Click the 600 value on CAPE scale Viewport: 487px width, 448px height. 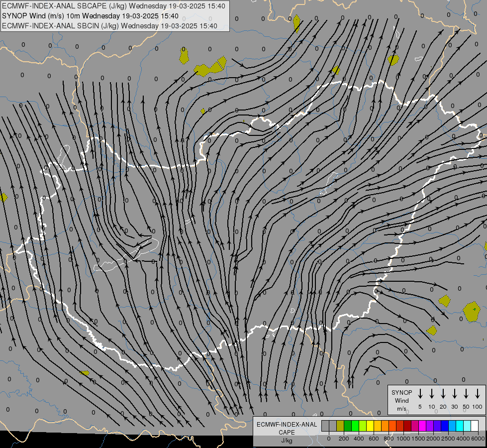point(374,439)
